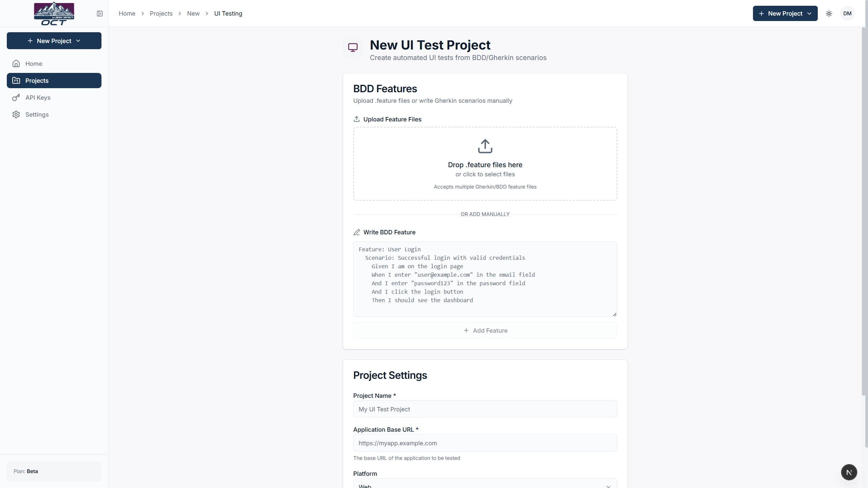Screen dimensions: 868x488
Task: Expand the Platform select box
Action: [485, 484]
